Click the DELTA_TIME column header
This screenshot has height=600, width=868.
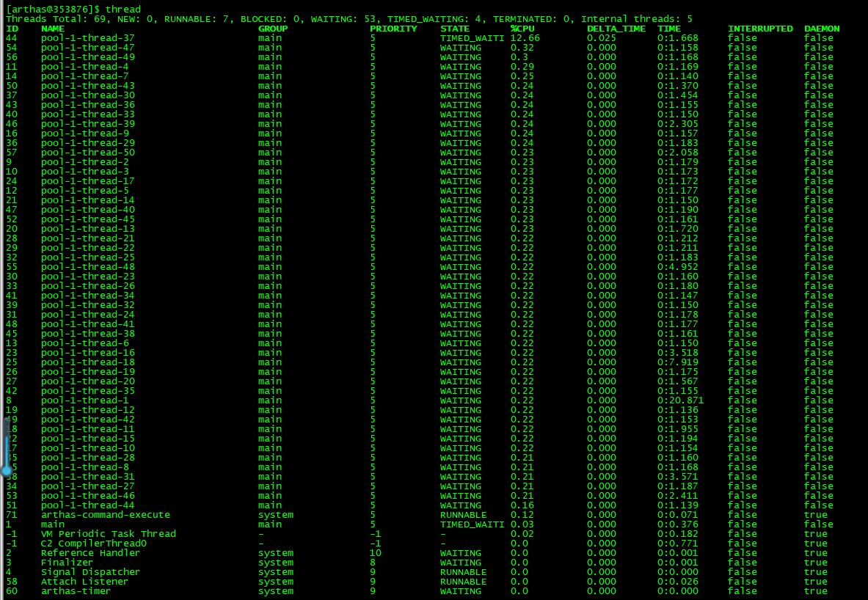(616, 29)
